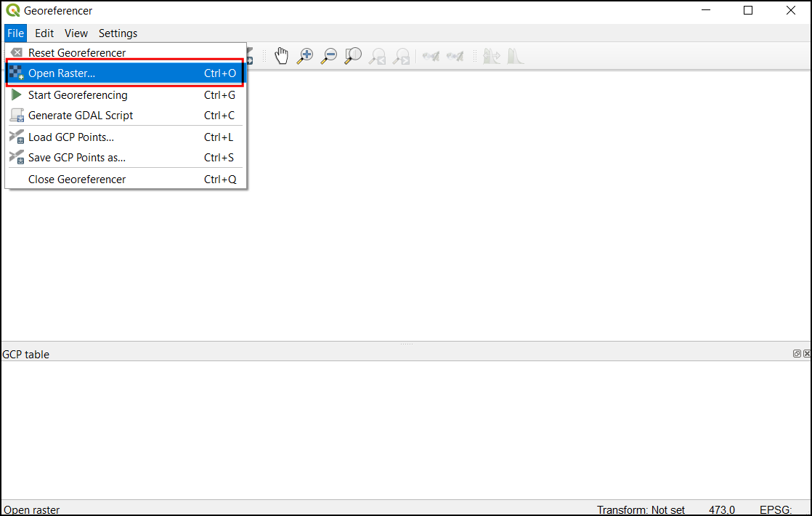Image resolution: width=812 pixels, height=516 pixels.
Task: Click the Zoom Next icon
Action: pyautogui.click(x=401, y=56)
